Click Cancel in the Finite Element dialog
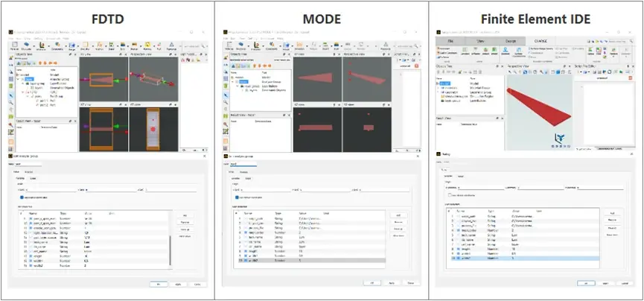This screenshot has width=644, height=301. [x=625, y=284]
